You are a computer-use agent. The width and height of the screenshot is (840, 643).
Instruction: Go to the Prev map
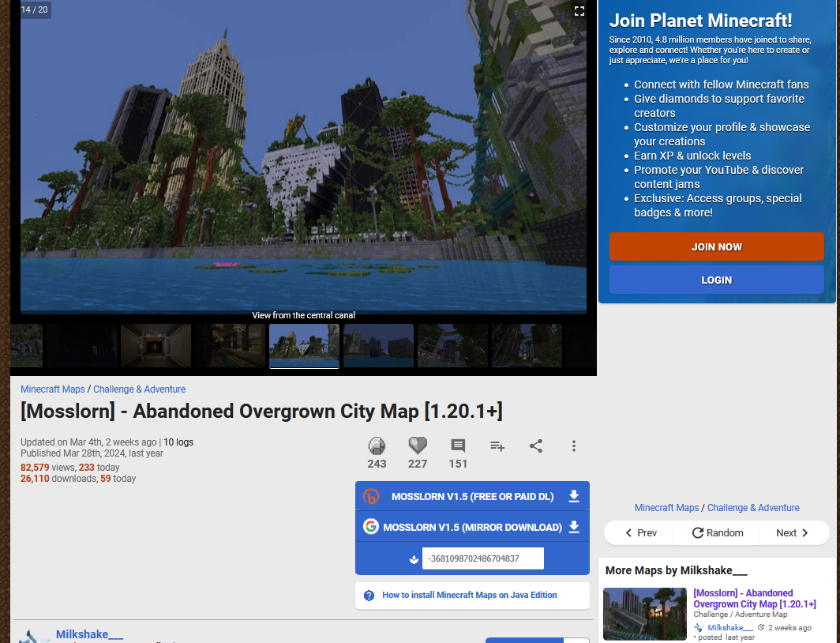pyautogui.click(x=641, y=532)
